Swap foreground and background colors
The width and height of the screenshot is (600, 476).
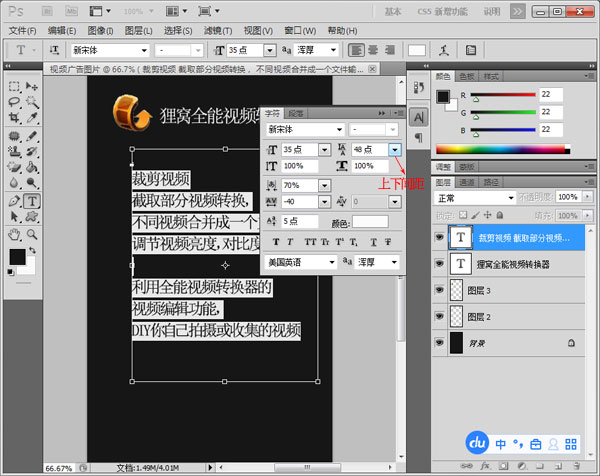click(33, 250)
